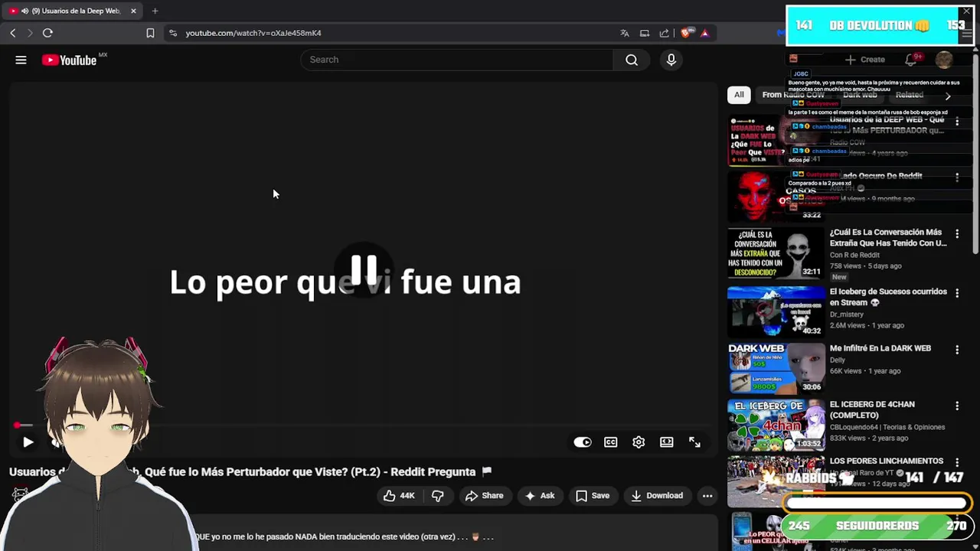
Task: Open the Conversación Más Extraña video thumbnail
Action: tap(776, 253)
